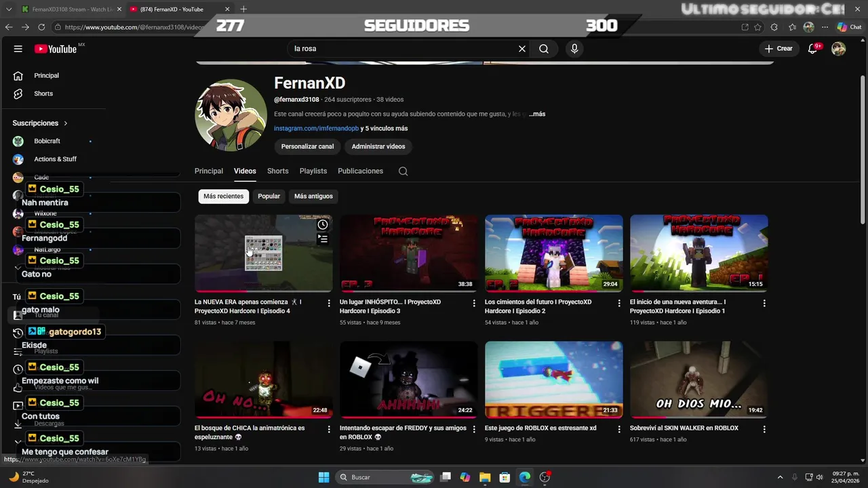Run search with the magnifying glass button
This screenshot has width=868, height=488.
544,49
